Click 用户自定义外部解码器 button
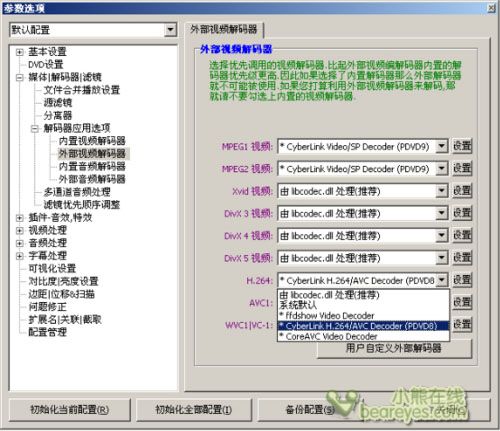 [394, 349]
